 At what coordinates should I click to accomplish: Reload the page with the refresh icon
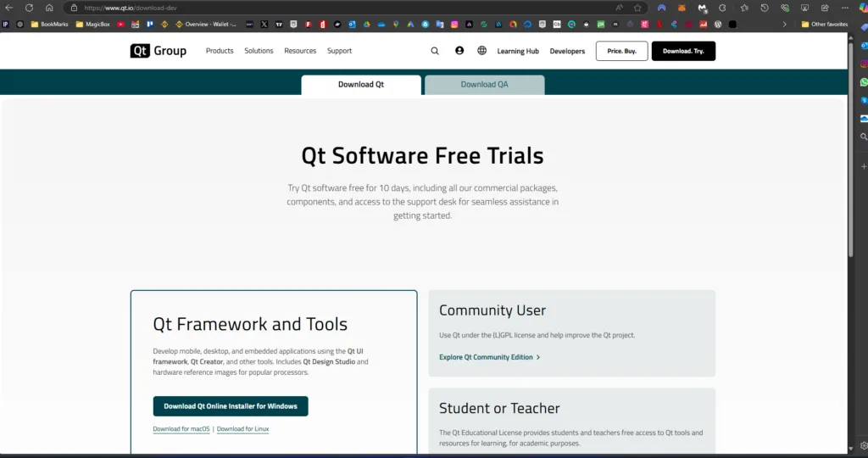point(29,8)
